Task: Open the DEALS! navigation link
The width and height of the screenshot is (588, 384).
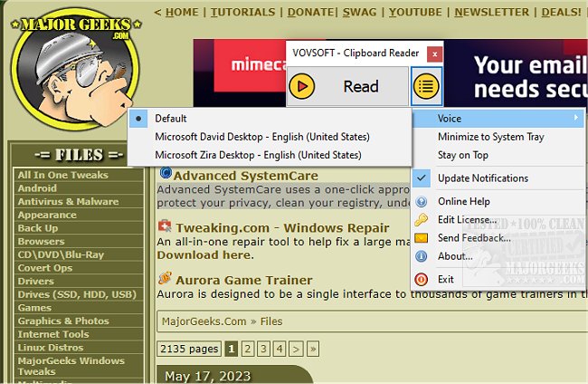Action: 562,13
